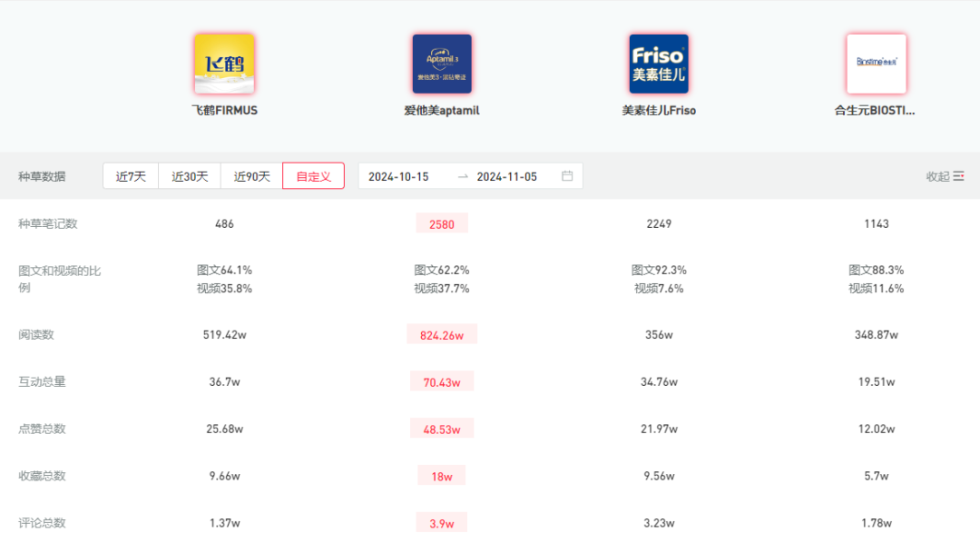The height and width of the screenshot is (543, 980).
Task: Click the 2249 notes count value
Action: 659,223
